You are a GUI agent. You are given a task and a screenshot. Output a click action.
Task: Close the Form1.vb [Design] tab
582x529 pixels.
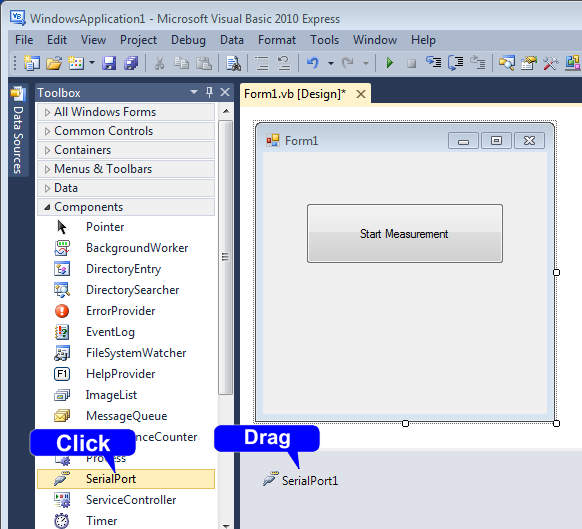coord(361,94)
